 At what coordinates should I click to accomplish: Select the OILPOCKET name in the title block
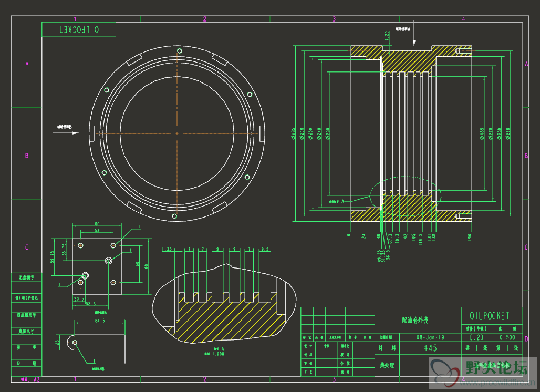tap(490, 316)
